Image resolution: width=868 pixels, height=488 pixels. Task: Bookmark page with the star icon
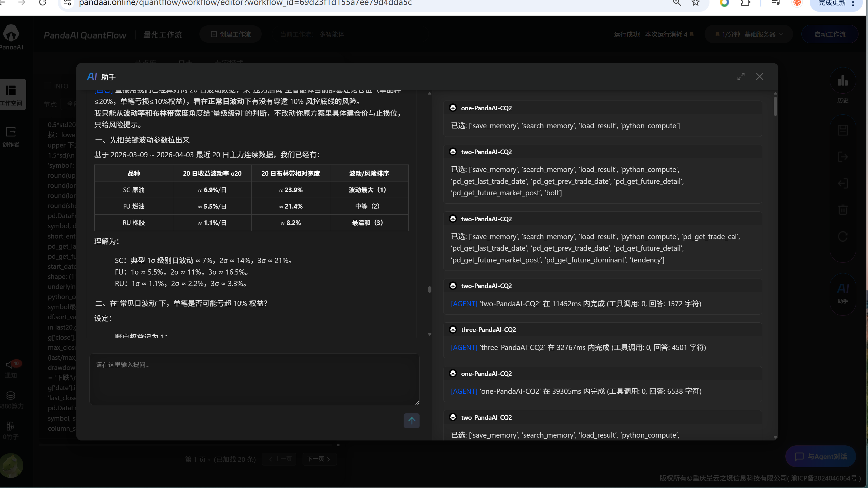[x=695, y=3]
